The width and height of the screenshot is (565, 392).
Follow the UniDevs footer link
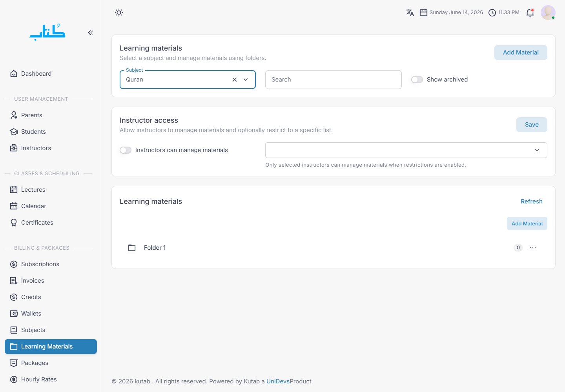(278, 381)
